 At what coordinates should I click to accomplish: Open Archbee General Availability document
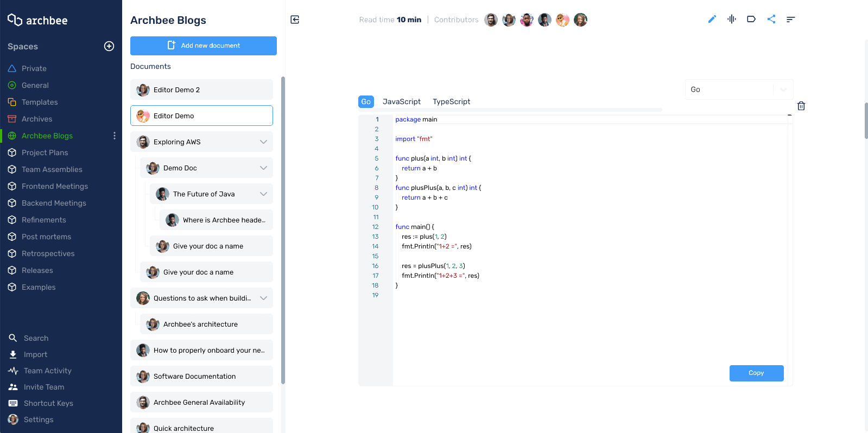point(201,402)
